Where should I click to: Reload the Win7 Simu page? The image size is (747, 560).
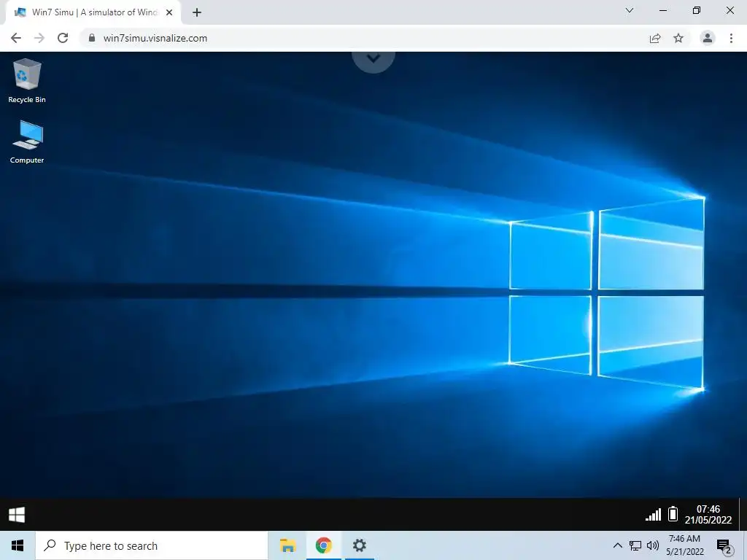[x=63, y=38]
